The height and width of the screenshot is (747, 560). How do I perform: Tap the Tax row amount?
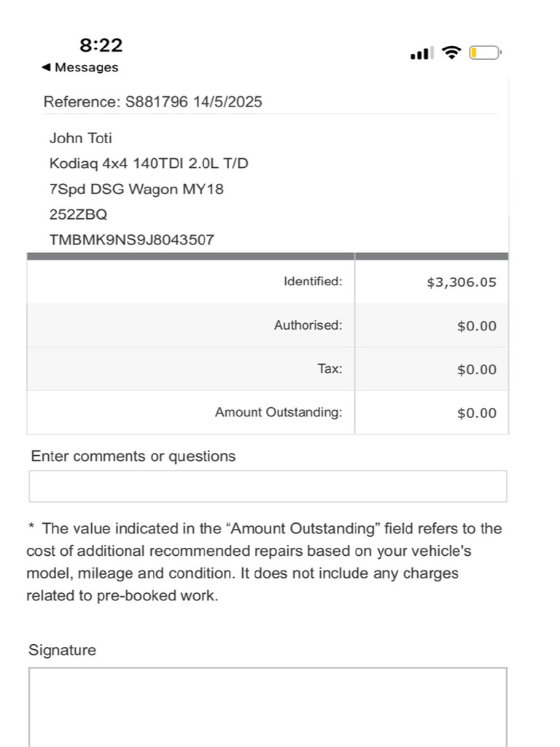pos(477,369)
